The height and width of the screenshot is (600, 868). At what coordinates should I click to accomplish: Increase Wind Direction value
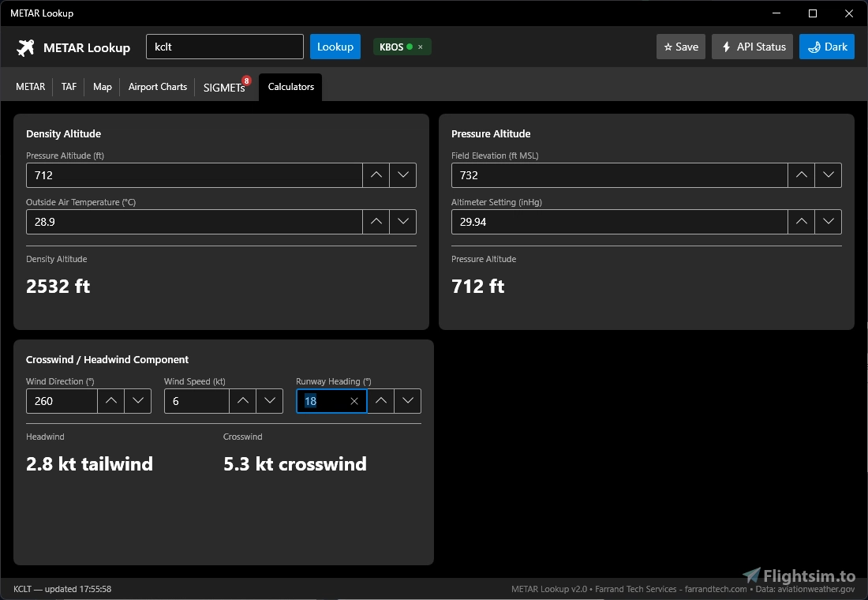pos(110,401)
